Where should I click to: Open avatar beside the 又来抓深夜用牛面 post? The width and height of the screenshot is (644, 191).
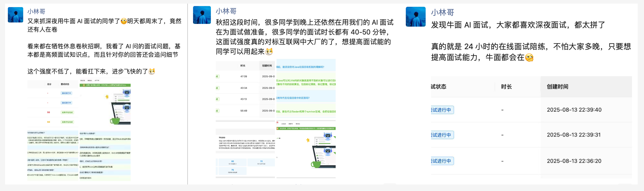pos(16,15)
